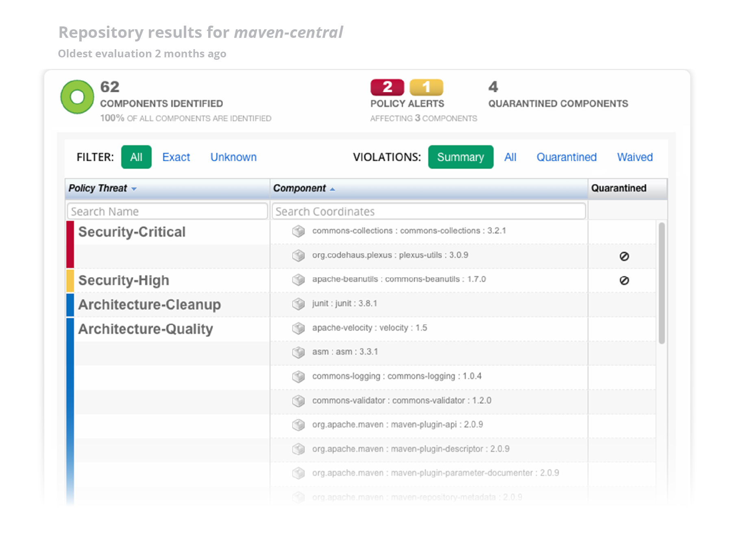The image size is (732, 560).
Task: Click package icon beside velocity 1.5
Action: click(x=298, y=328)
